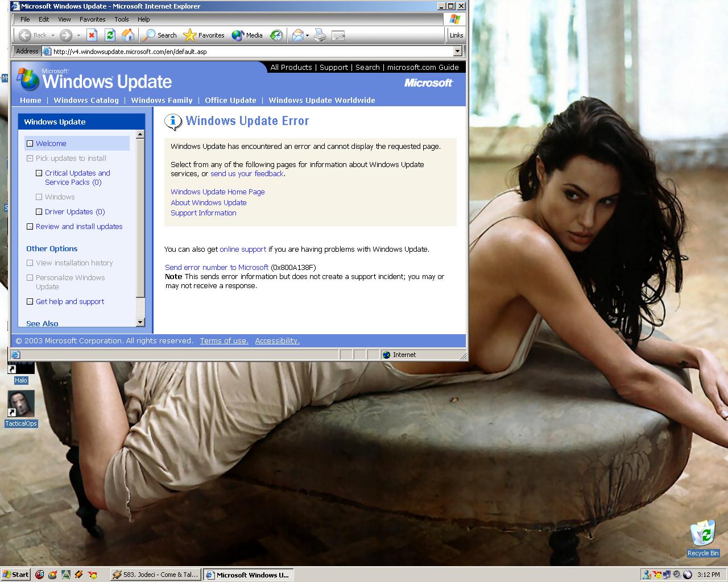Open the TacticalOps desktop shortcut
The width and height of the screenshot is (728, 582).
[x=21, y=408]
